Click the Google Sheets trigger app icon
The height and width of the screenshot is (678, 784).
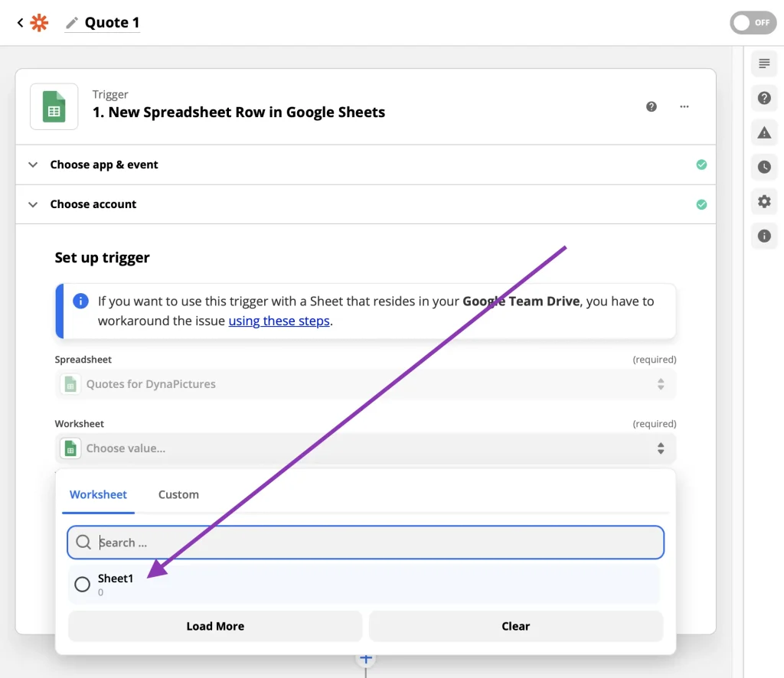(54, 106)
